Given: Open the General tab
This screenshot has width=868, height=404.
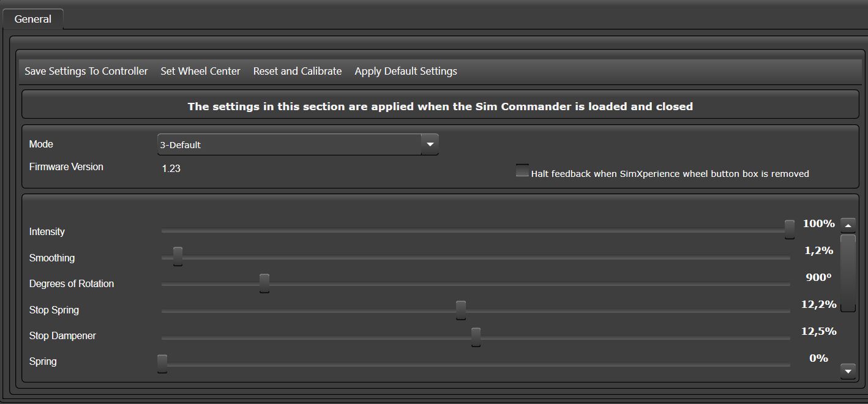Looking at the screenshot, I should (x=33, y=19).
